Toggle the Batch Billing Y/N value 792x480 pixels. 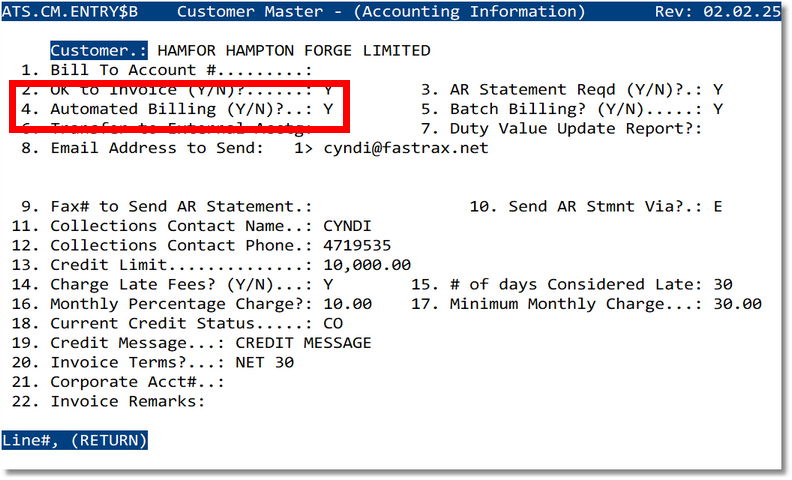point(718,109)
